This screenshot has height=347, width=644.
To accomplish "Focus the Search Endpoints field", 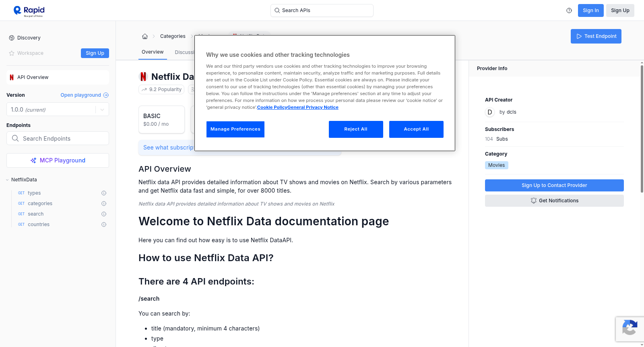I will 58,138.
